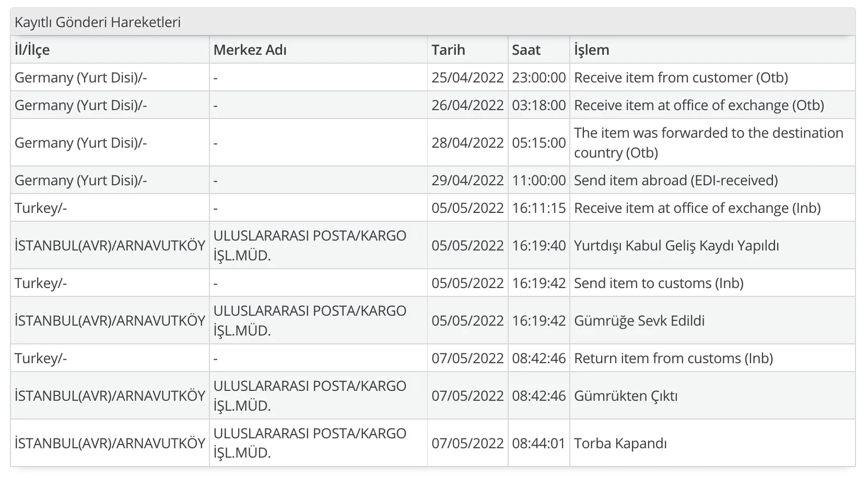This screenshot has width=868, height=478.
Task: Select the Yurtdışı Kabul Geliş Kaydı Yapıldı entry
Action: pyautogui.click(x=676, y=246)
